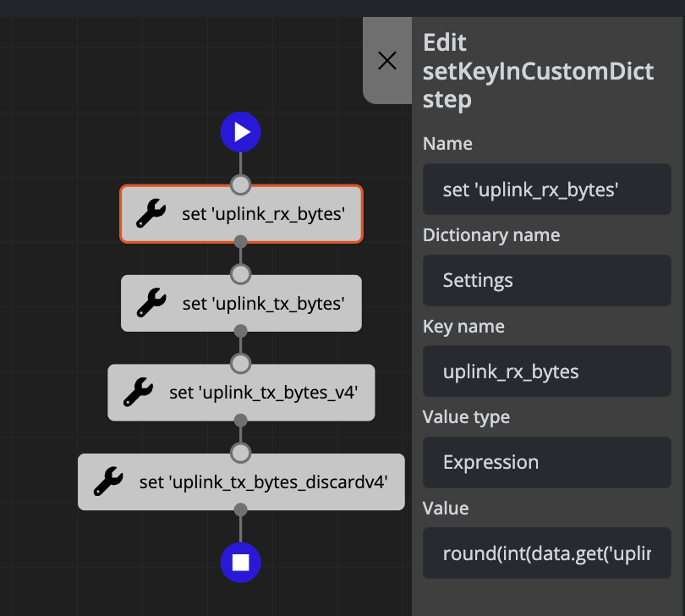Select the input port above 'uplink_tx_bytes' step
This screenshot has height=616, width=685.
point(241,274)
